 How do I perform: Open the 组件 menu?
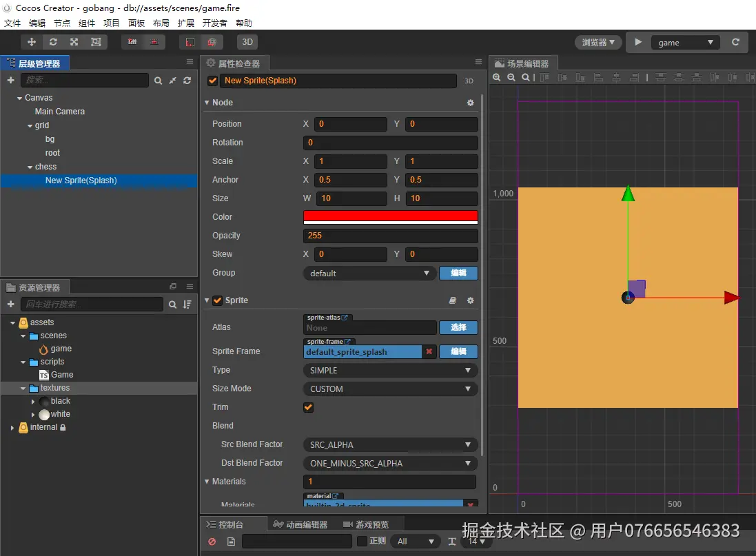(x=87, y=23)
